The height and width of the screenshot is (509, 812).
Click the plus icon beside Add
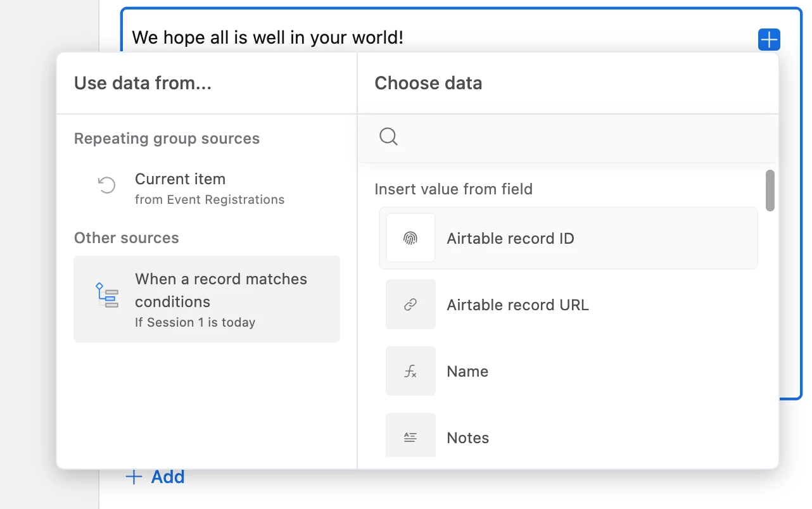pyautogui.click(x=134, y=477)
